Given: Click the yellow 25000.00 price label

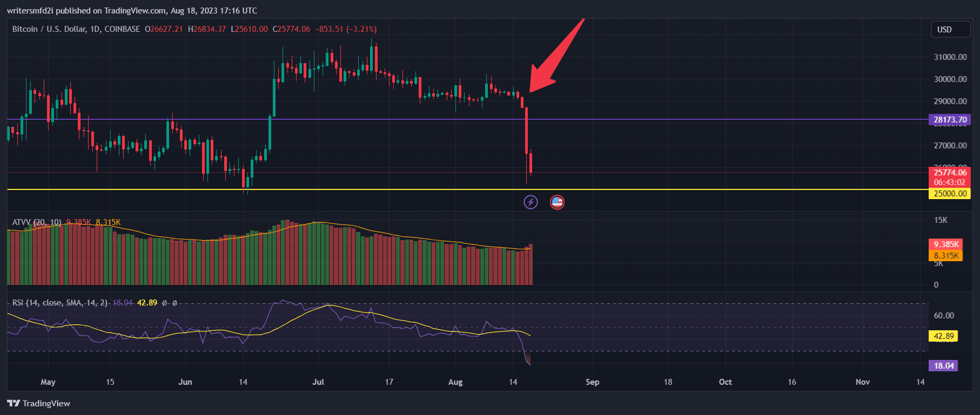Looking at the screenshot, I should coord(949,194).
